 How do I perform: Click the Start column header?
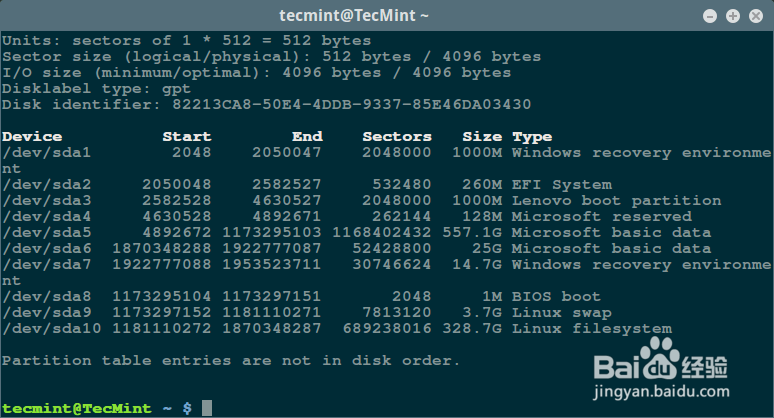pyautogui.click(x=187, y=137)
